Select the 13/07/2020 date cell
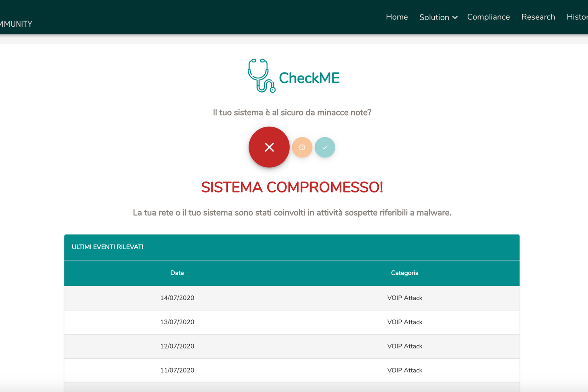 177,322
